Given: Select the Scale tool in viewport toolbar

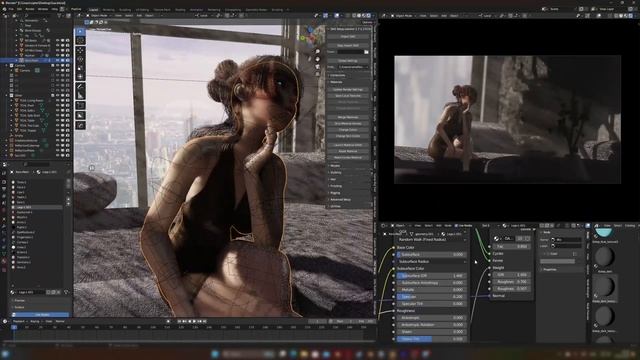Looking at the screenshot, I should [x=80, y=67].
